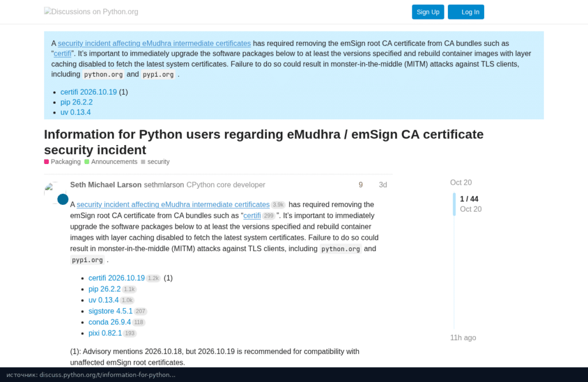The image size is (588, 382).
Task: Click the grey security tag square
Action: point(143,162)
